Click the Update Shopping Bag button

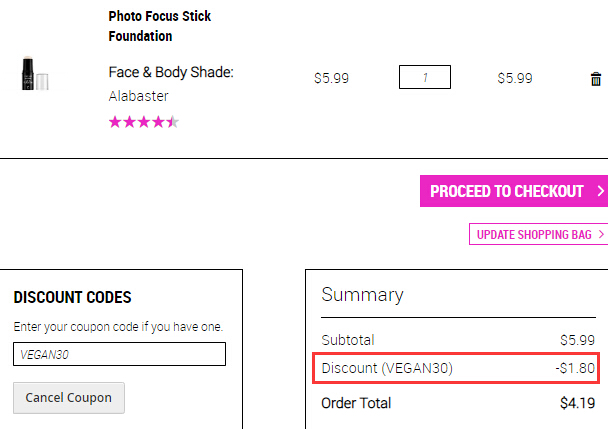click(538, 234)
